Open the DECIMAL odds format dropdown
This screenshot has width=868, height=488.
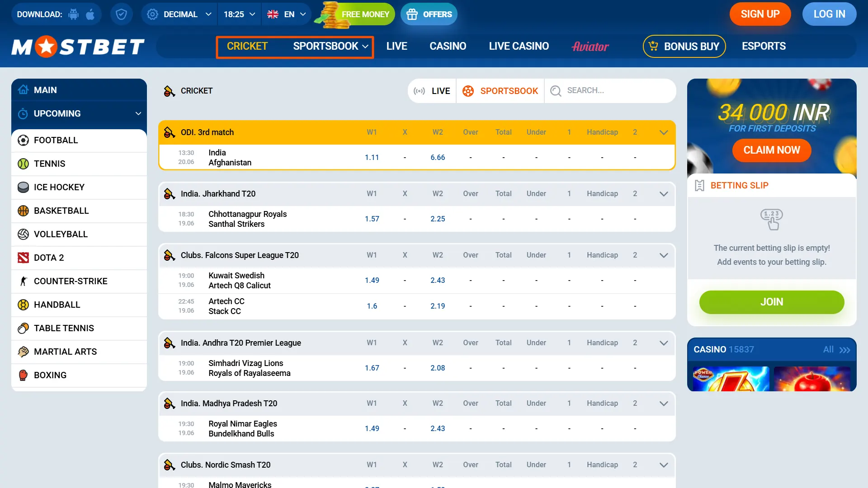[x=180, y=14]
